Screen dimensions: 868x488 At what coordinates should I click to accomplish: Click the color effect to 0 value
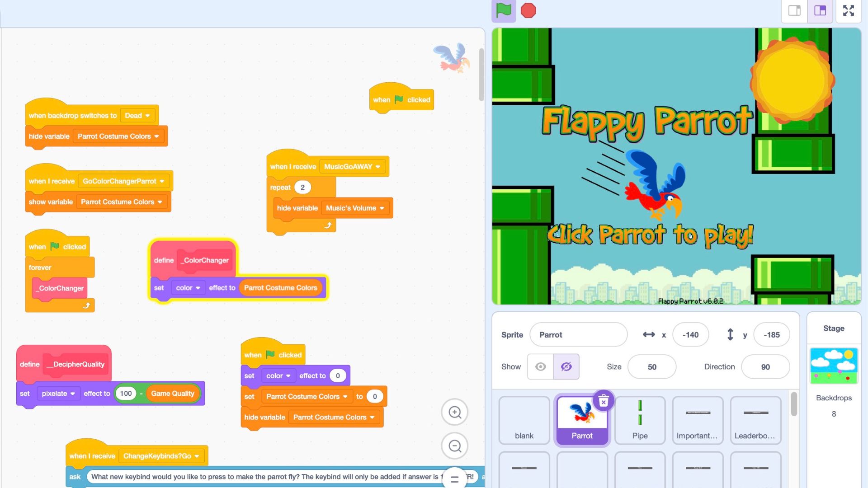coord(338,376)
